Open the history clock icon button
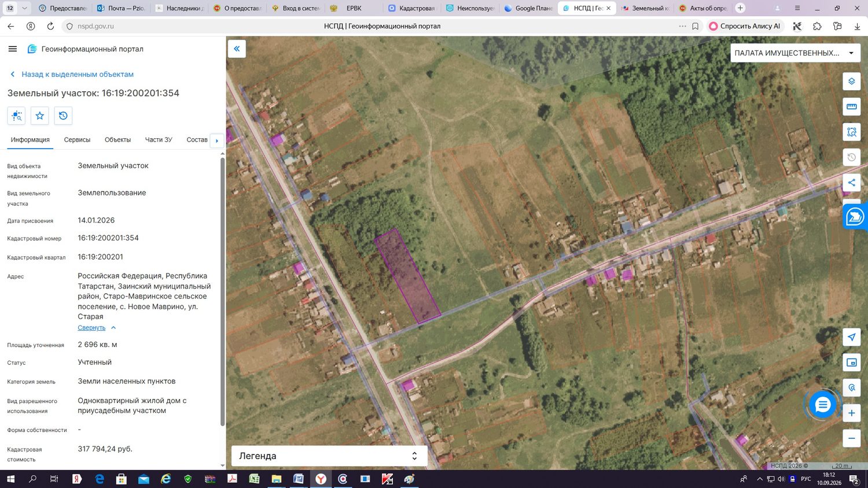The width and height of the screenshot is (868, 488). [x=63, y=116]
